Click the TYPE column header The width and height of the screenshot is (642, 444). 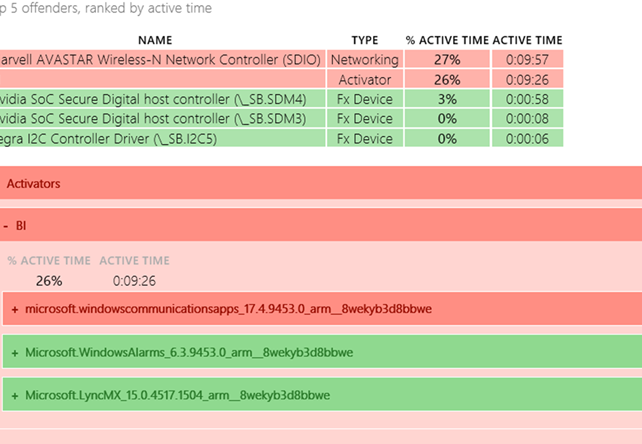tap(365, 40)
